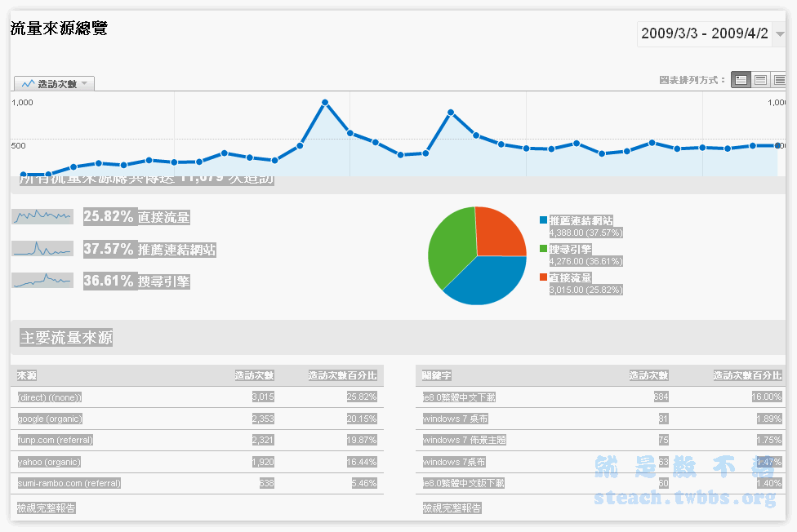Click the 主要流量來源 section heading
Image resolution: width=797 pixels, height=532 pixels.
pyautogui.click(x=66, y=337)
